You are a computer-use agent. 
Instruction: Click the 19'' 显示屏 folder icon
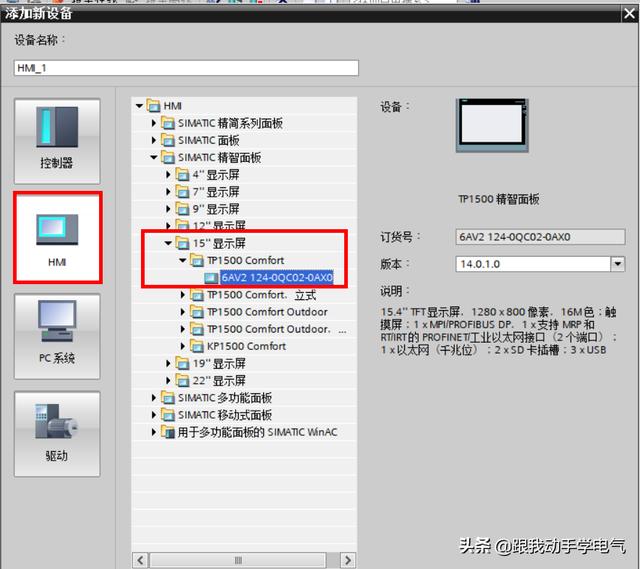182,362
